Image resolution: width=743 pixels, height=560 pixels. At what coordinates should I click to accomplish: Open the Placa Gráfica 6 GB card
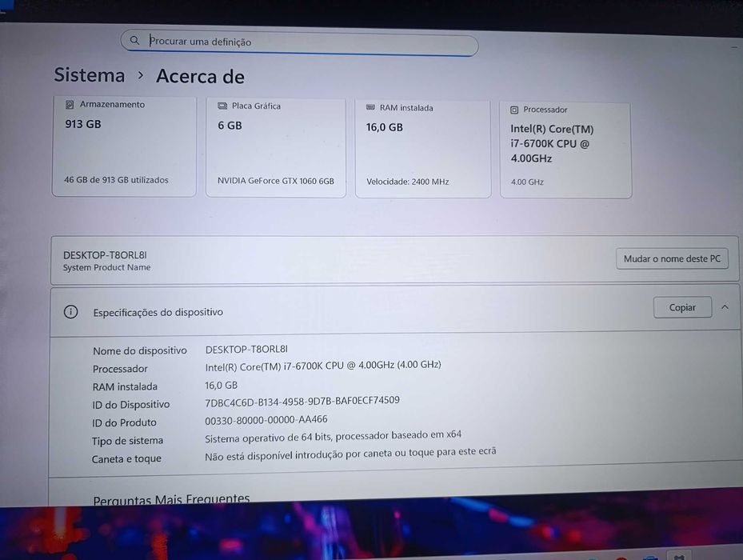coord(276,147)
